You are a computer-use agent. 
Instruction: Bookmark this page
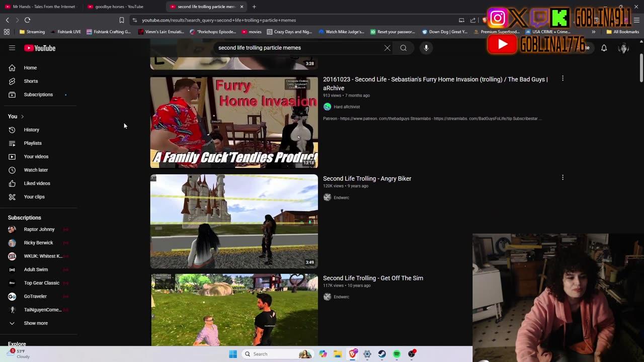tap(121, 20)
